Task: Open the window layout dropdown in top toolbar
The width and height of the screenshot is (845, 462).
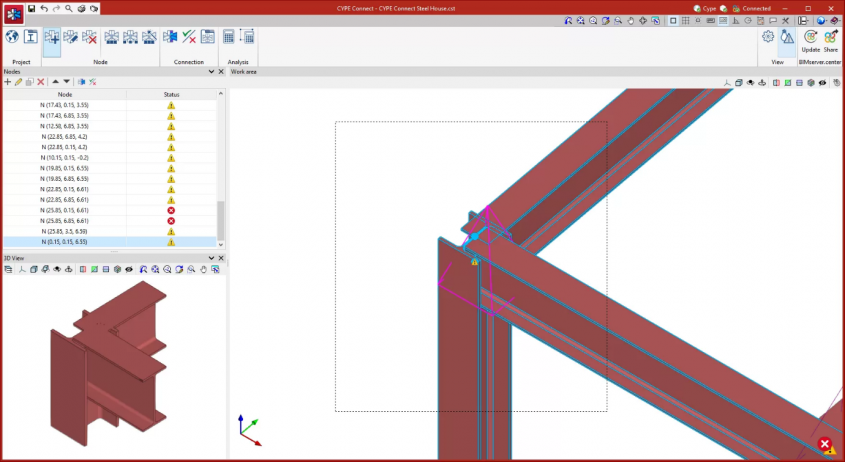Action: (804, 21)
